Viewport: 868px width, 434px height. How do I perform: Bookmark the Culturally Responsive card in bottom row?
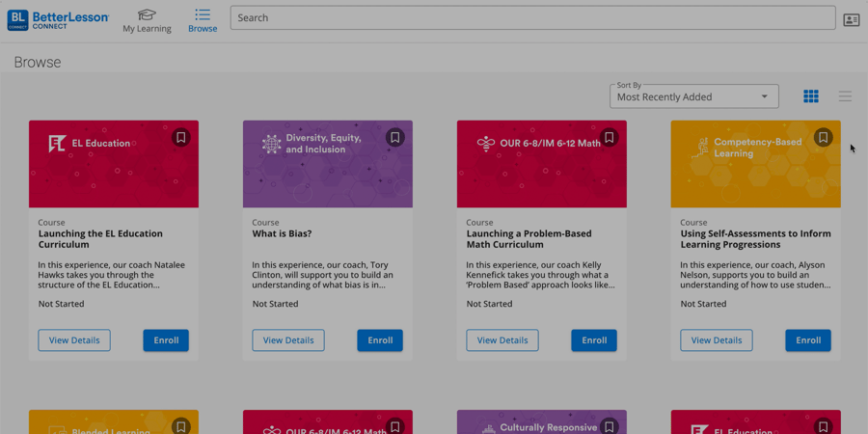609,427
